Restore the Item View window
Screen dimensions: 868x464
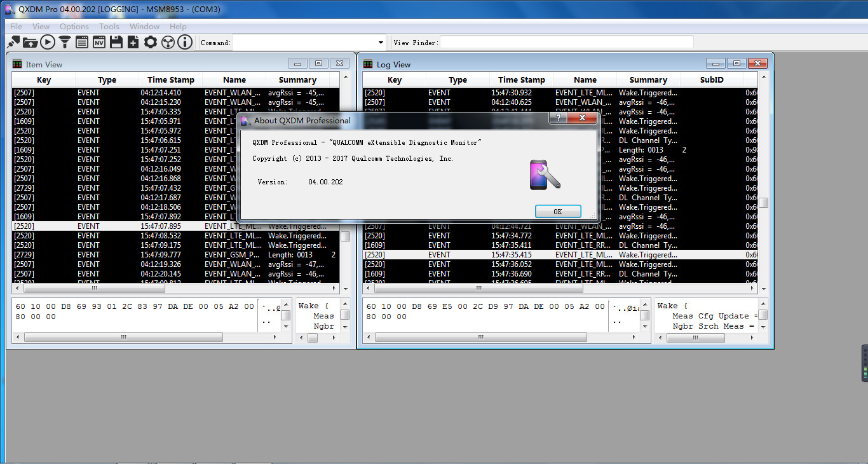[318, 64]
